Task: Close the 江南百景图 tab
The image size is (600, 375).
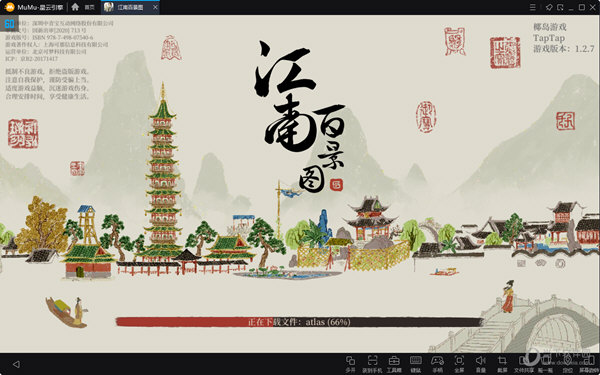Action: (x=155, y=7)
